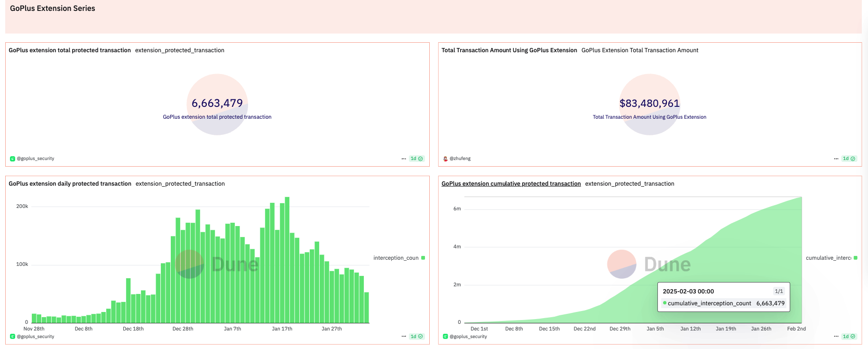Toggle the interception_coun legend series
This screenshot has height=349, width=868.
click(x=396, y=258)
